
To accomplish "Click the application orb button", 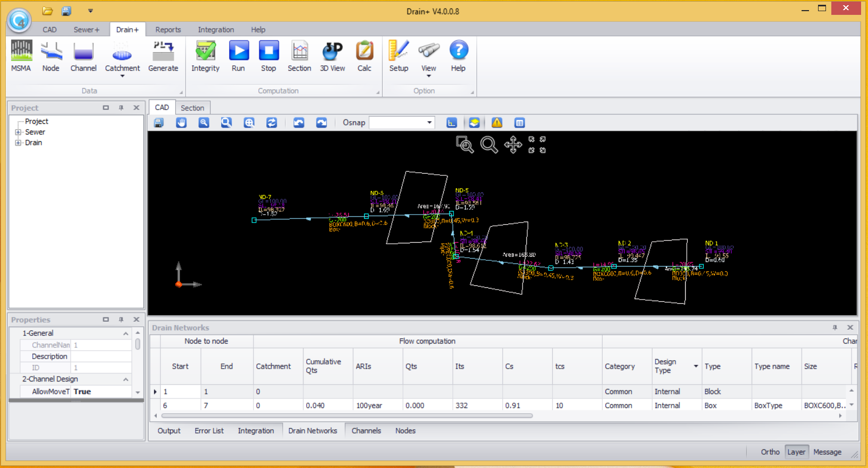I will [x=19, y=21].
